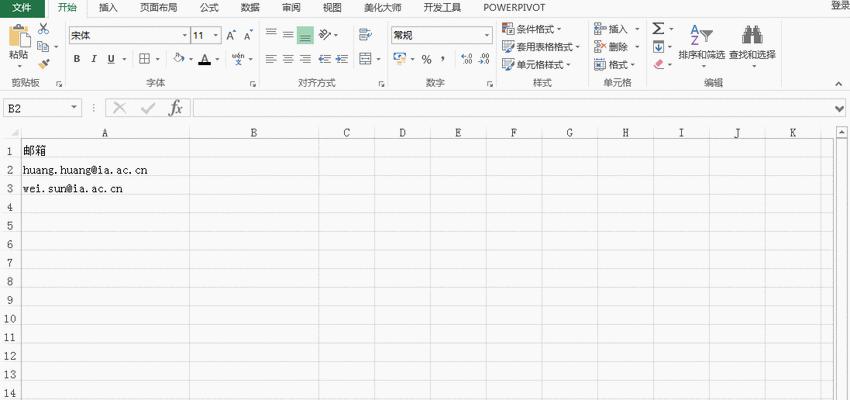The image size is (850, 400).
Task: Open 查找和选择 find and select
Action: pos(752,46)
